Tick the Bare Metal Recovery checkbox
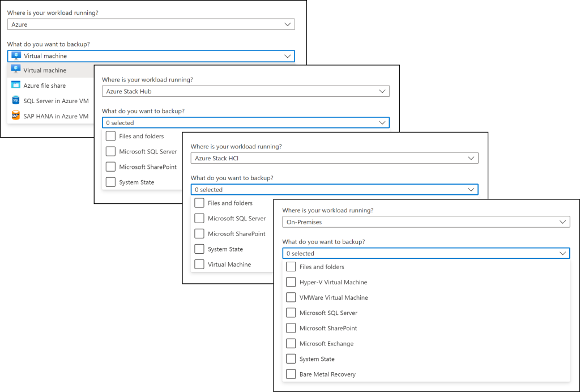This screenshot has height=392, width=580. pyautogui.click(x=291, y=374)
